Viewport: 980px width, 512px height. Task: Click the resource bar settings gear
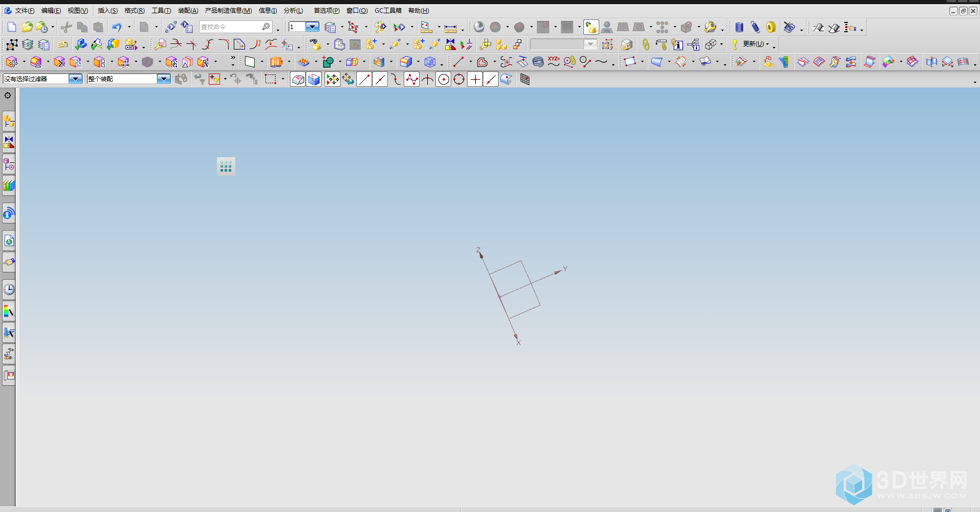click(8, 95)
